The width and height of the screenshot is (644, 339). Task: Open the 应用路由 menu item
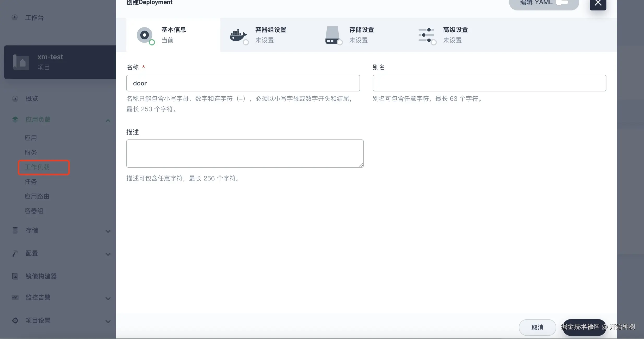coord(37,196)
